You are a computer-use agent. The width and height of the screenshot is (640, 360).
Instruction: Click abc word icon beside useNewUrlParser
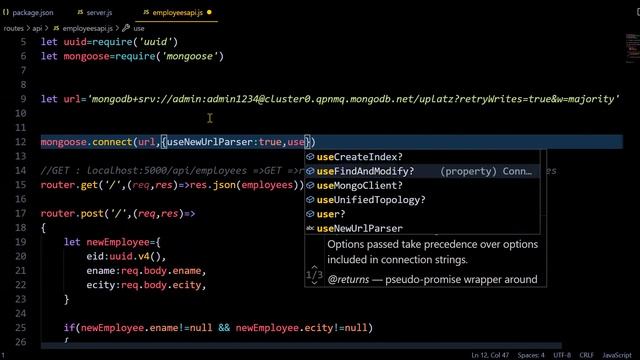point(310,228)
